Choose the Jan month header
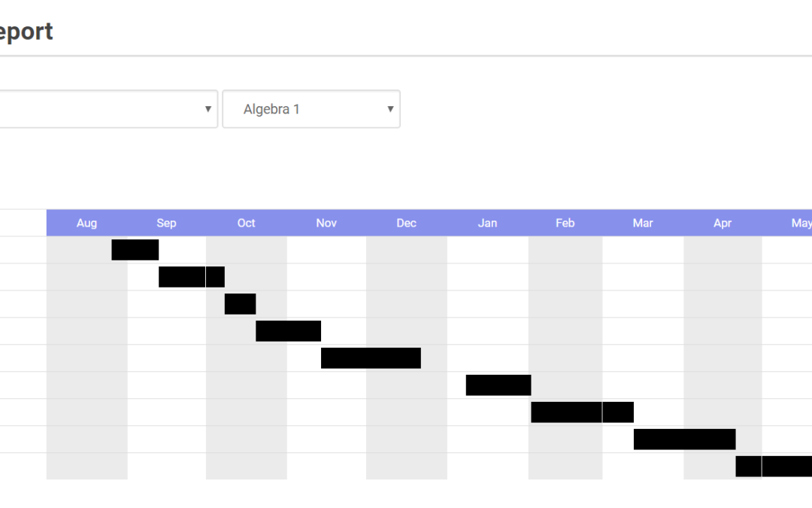This screenshot has height=508, width=812. (487, 223)
